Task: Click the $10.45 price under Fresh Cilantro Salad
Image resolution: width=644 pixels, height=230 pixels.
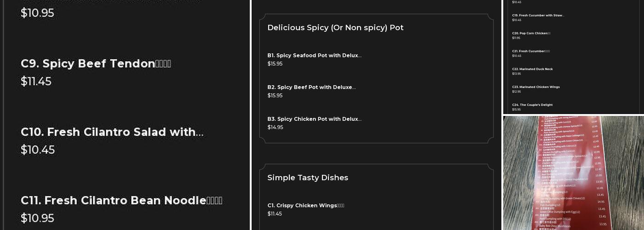Action: (x=38, y=150)
